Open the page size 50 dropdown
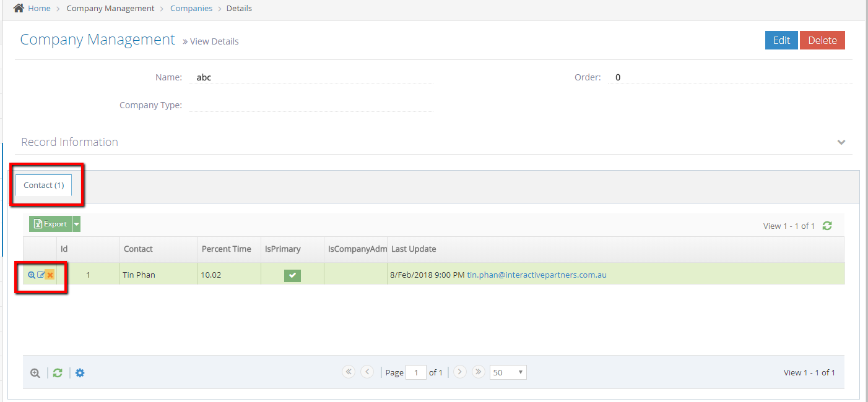The image size is (868, 402). coord(508,372)
